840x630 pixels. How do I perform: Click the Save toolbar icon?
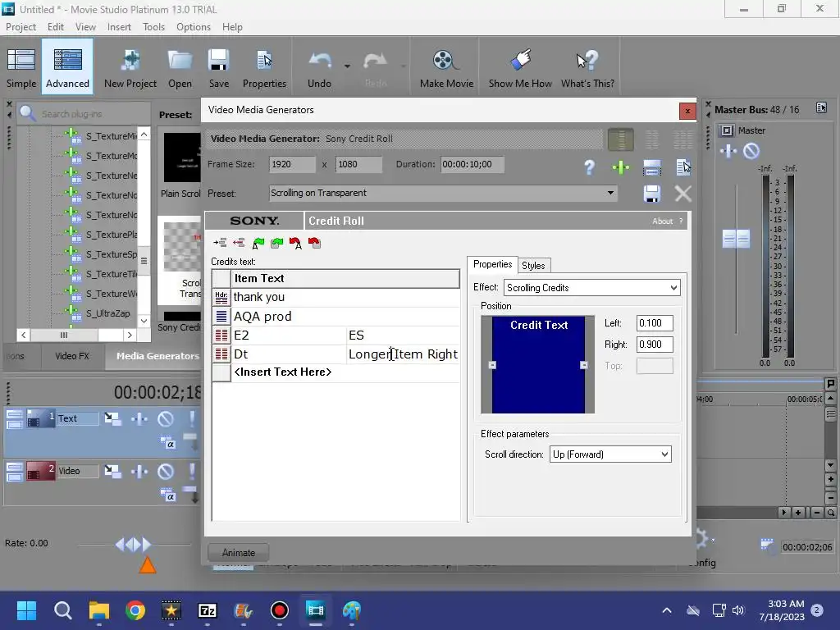[x=218, y=67]
